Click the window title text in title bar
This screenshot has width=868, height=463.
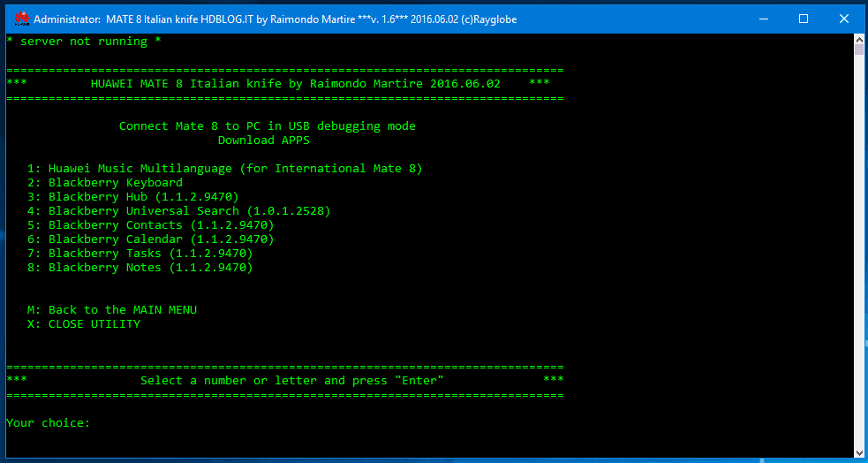point(275,19)
